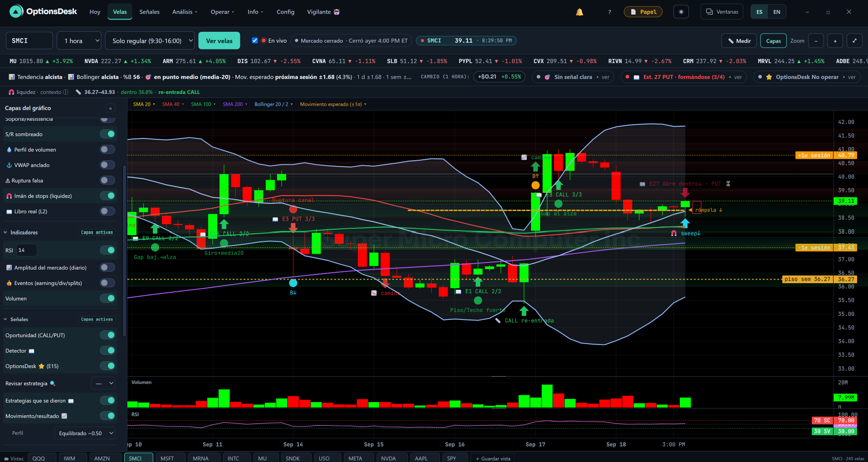Disable Oportunidad (CALL/PUT) signals
868x462 pixels.
tap(107, 335)
